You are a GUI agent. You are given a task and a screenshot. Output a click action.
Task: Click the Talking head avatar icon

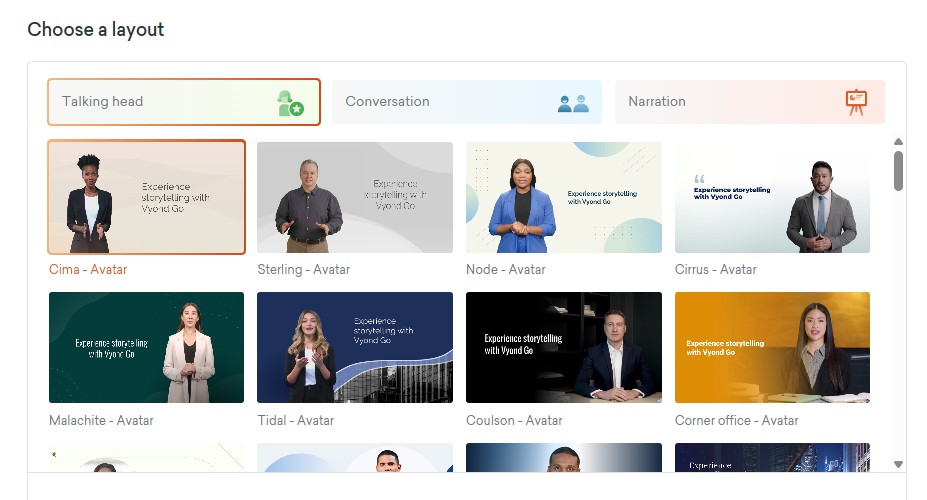290,103
